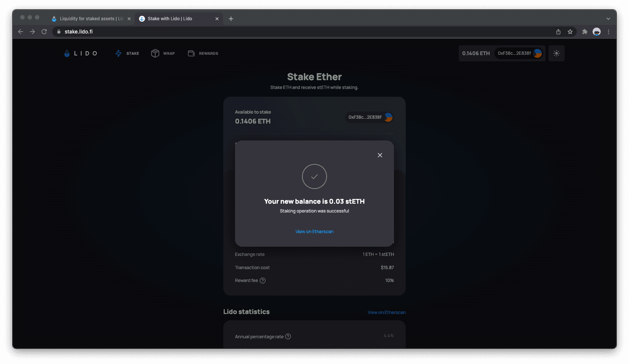Go forward in browser history

pyautogui.click(x=32, y=32)
